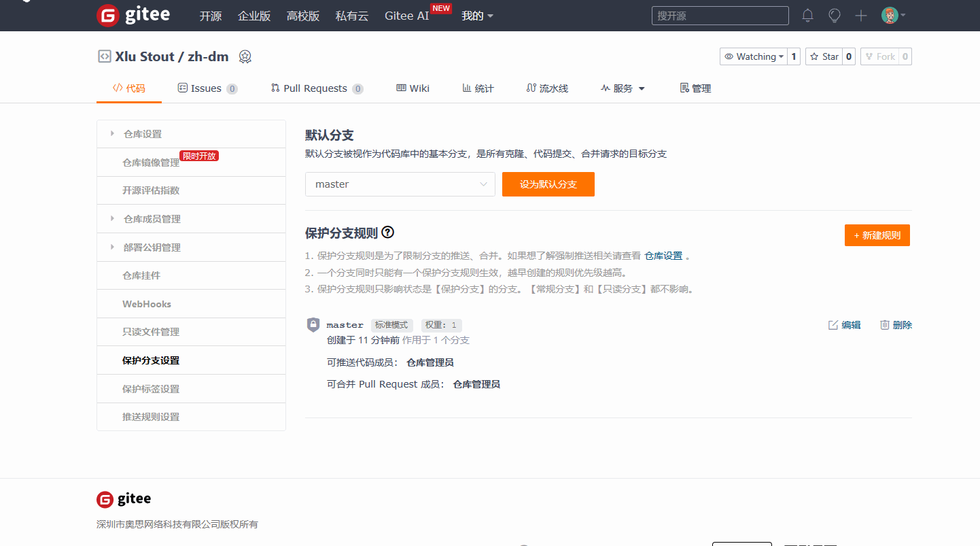Open the Issues tab
The width and height of the screenshot is (980, 546).
[x=207, y=88]
